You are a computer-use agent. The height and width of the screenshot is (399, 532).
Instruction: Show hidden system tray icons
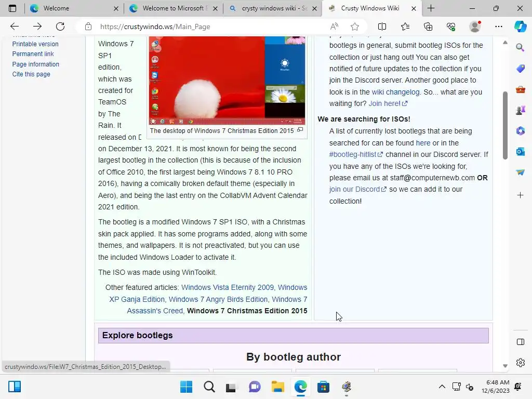442,387
